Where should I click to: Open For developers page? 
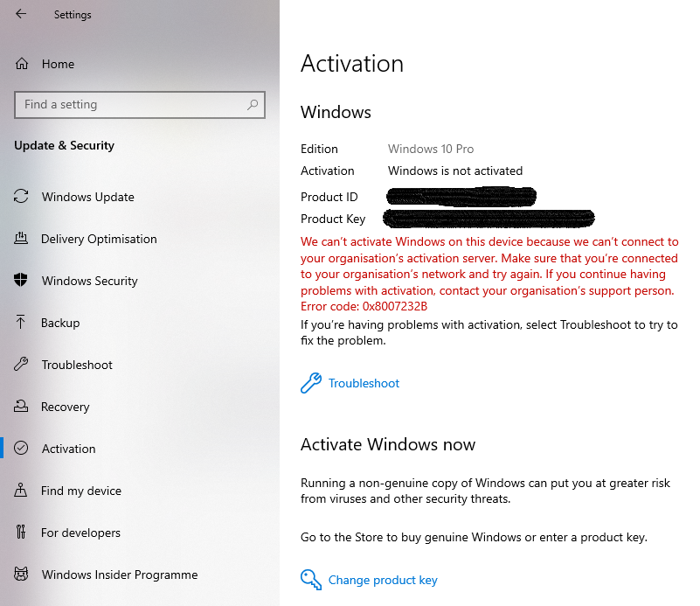point(80,533)
